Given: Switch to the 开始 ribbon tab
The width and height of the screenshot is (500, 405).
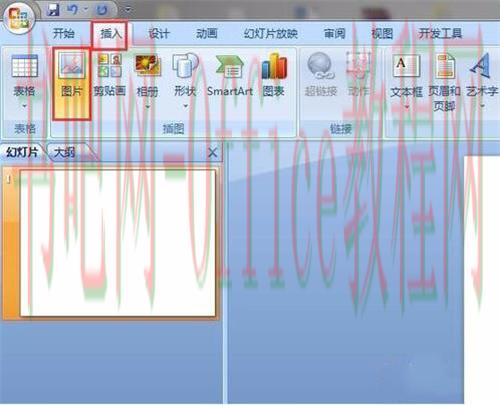Looking at the screenshot, I should [x=64, y=33].
